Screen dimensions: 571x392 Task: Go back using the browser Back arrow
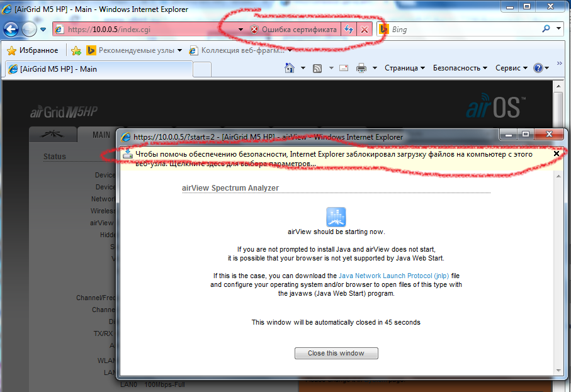coord(11,29)
